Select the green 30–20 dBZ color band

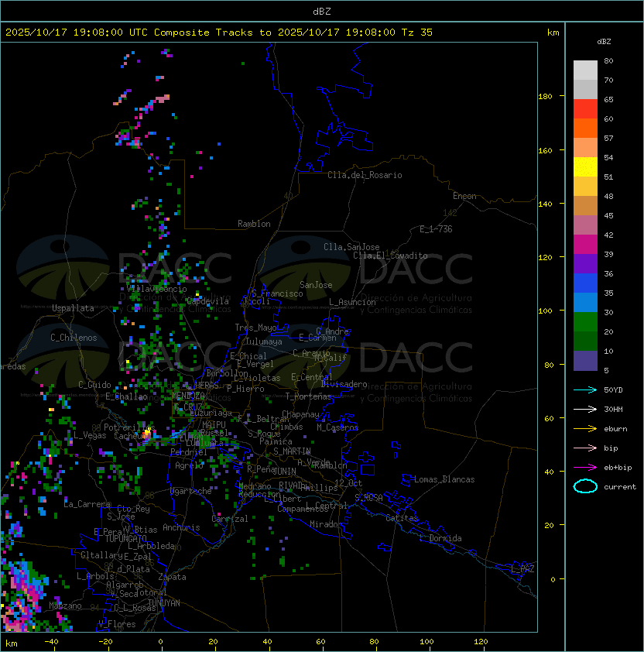tap(585, 322)
